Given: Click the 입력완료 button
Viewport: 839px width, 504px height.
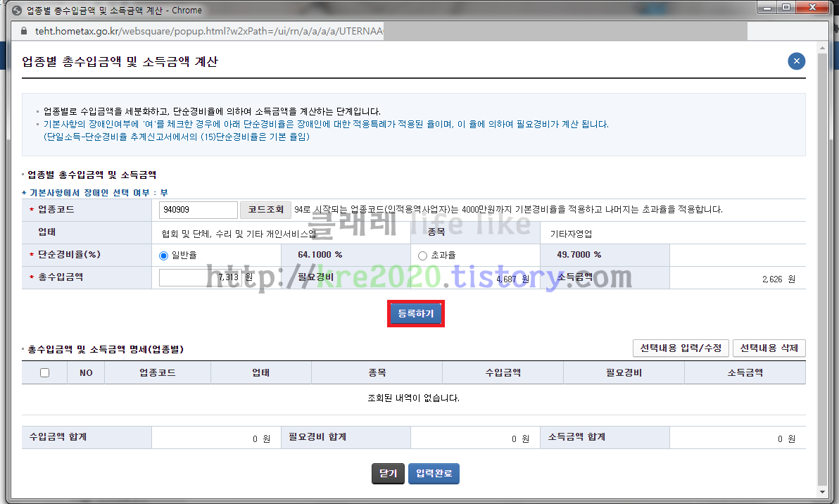Looking at the screenshot, I should [434, 474].
